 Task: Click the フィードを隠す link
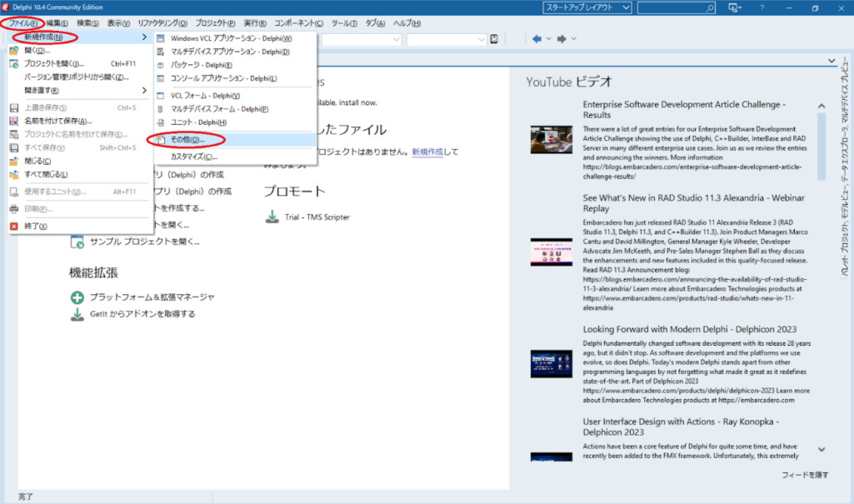pos(805,475)
